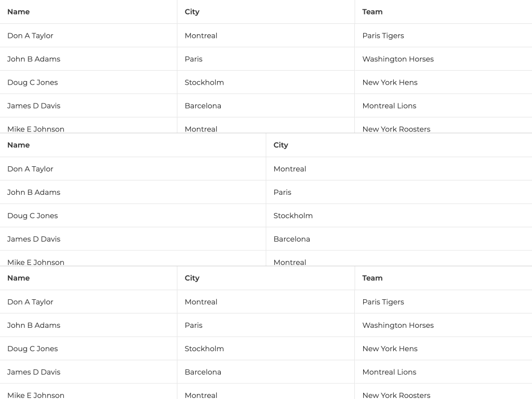Image resolution: width=532 pixels, height=399 pixels.
Task: Click the Barcelona cell in the top table
Action: (203, 106)
